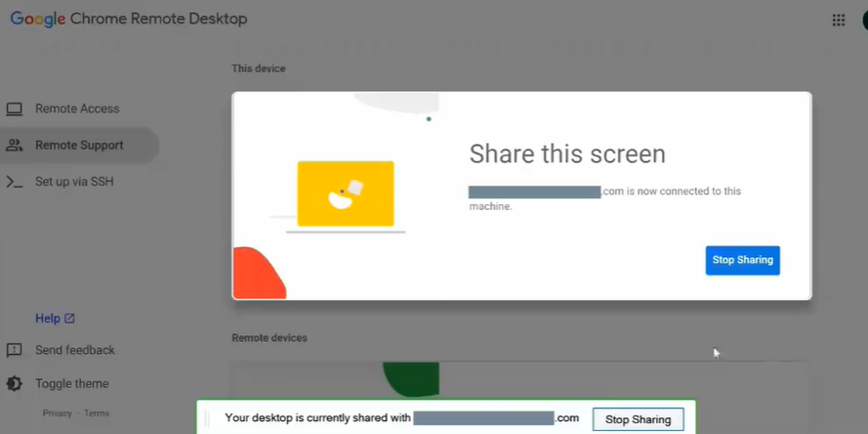
Task: Click Stop Sharing in the bottom notification bar
Action: (638, 419)
